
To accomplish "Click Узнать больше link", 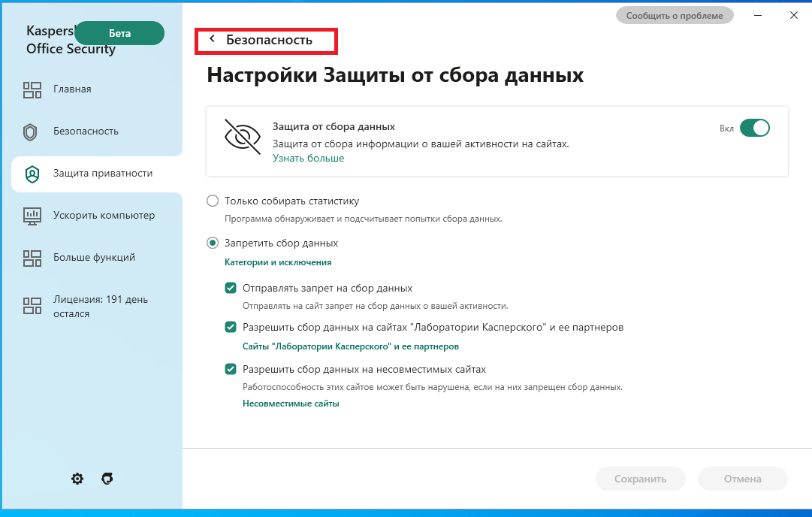I will [x=308, y=159].
